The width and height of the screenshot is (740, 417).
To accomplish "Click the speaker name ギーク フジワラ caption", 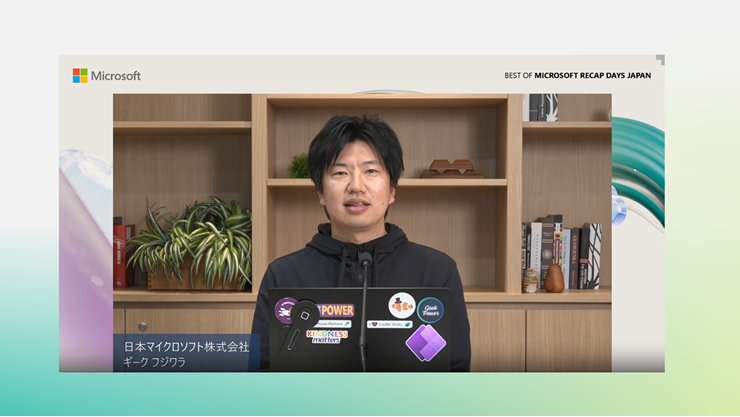I will (152, 362).
